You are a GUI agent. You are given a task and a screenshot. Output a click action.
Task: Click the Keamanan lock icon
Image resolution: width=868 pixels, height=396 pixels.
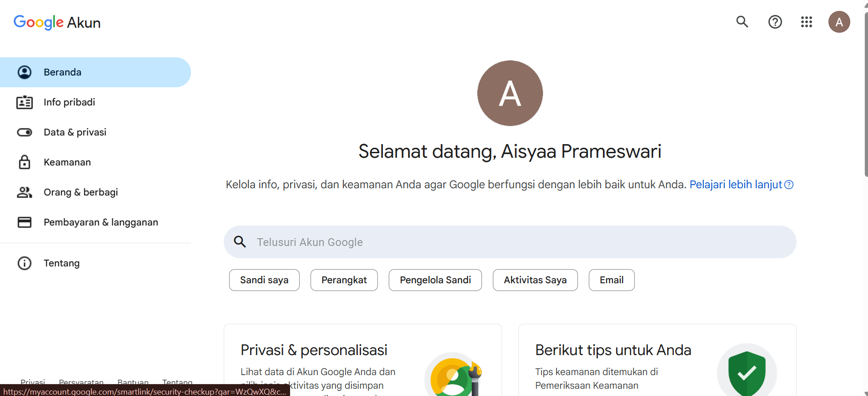click(x=25, y=162)
